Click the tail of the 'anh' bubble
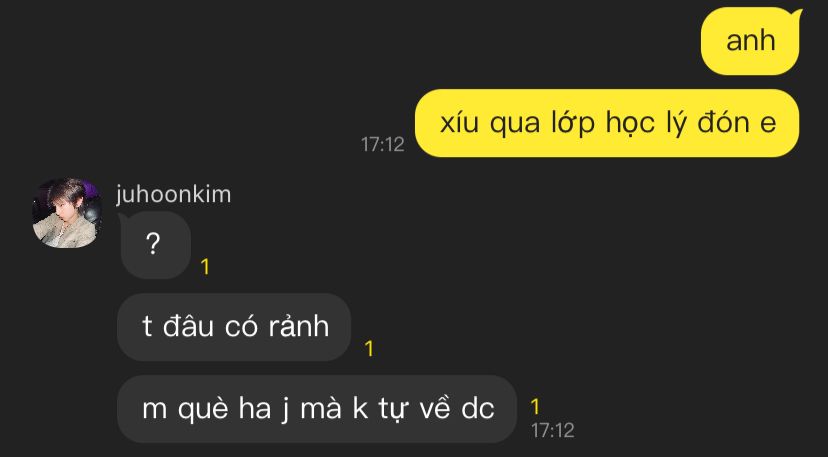This screenshot has width=828, height=457. [796, 15]
